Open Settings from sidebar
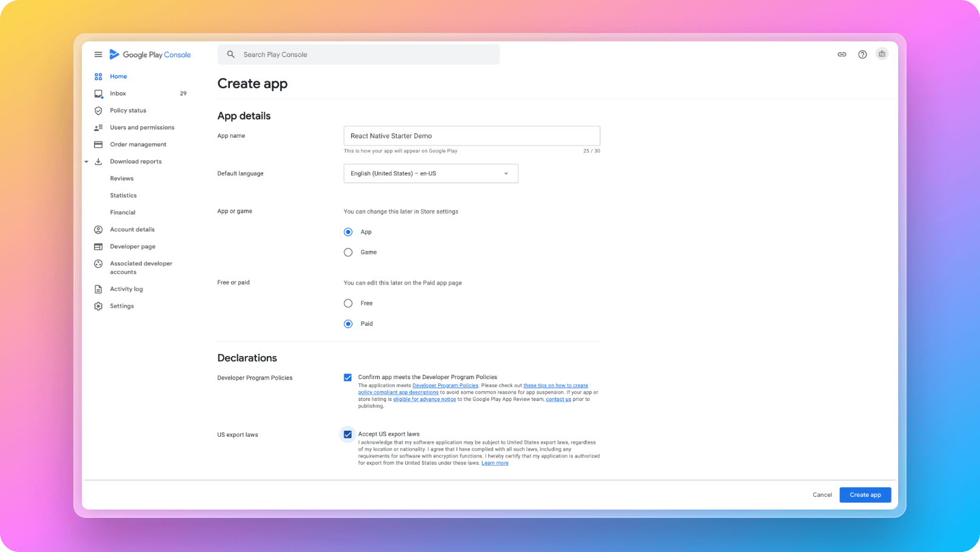The height and width of the screenshot is (552, 980). [x=121, y=306]
